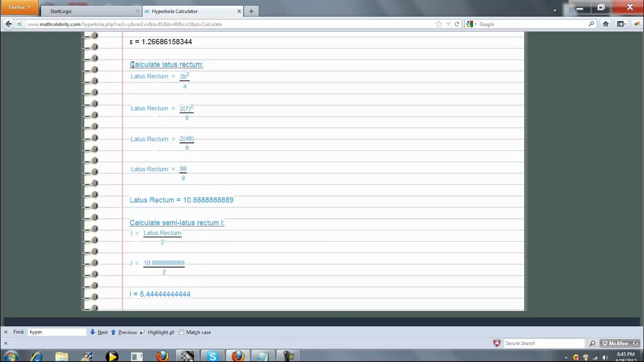Reload the Hyperbola Calculator page
This screenshot has width=644, height=362.
coord(457,24)
